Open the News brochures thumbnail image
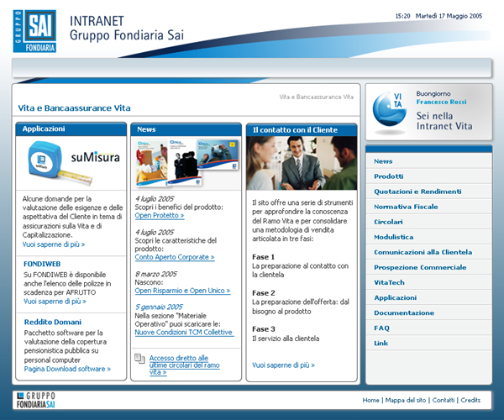The height and width of the screenshot is (420, 504). click(x=187, y=163)
